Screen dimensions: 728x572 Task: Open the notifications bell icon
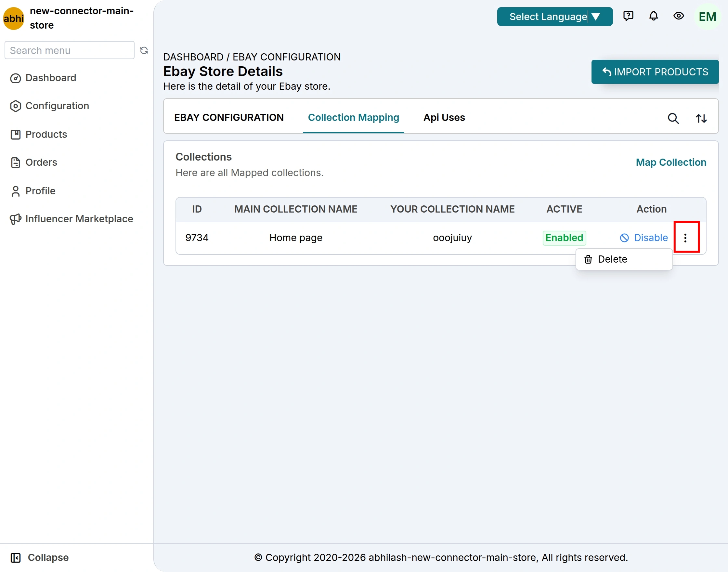(654, 16)
